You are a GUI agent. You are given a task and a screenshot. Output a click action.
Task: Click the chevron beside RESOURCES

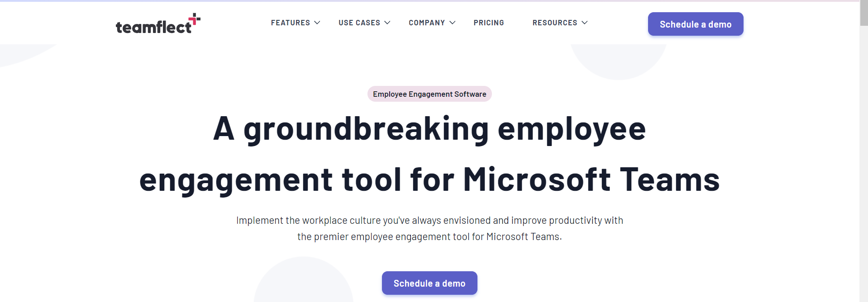585,23
